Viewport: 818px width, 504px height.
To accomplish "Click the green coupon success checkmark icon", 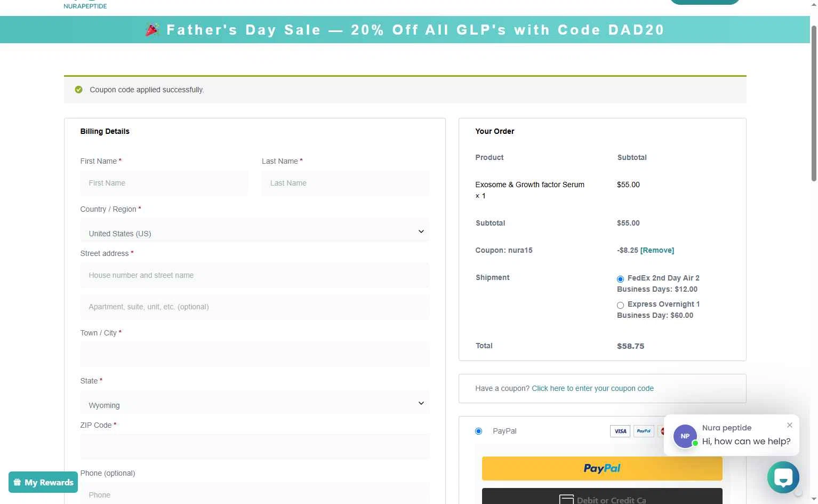I will pyautogui.click(x=79, y=90).
